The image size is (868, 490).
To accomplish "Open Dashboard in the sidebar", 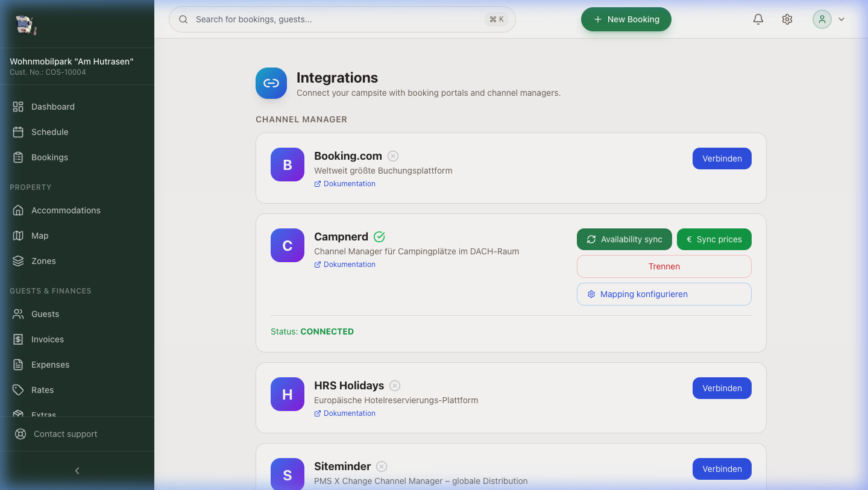I will (x=77, y=107).
